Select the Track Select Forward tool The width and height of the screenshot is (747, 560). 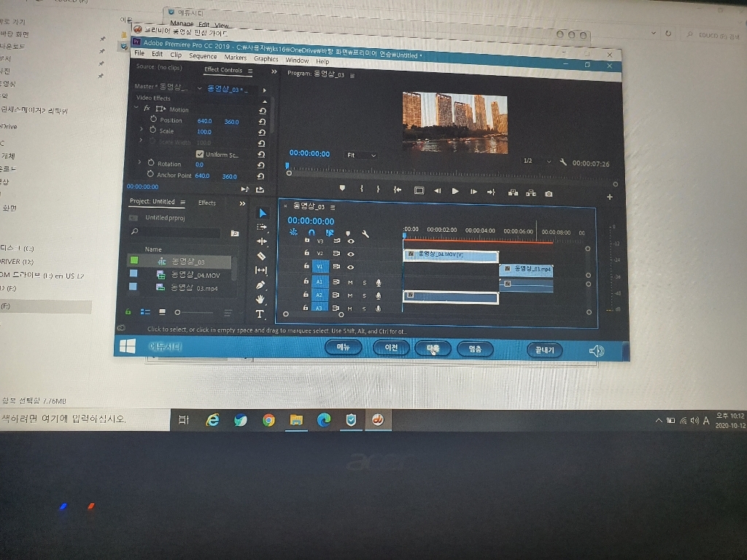(262, 227)
